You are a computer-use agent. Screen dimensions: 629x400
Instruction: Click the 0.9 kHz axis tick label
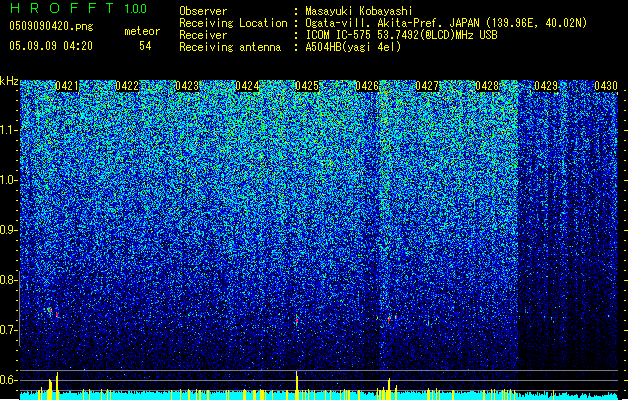[8, 230]
